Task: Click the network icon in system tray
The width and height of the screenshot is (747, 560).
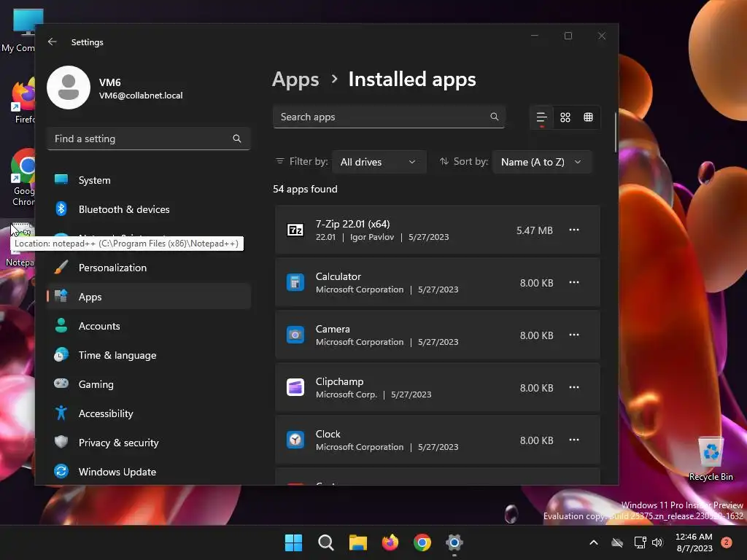Action: (x=640, y=542)
